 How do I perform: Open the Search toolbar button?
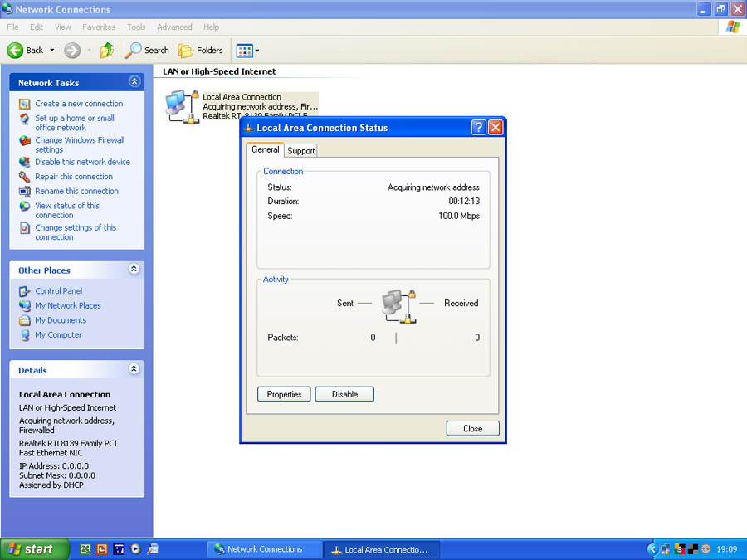147,51
